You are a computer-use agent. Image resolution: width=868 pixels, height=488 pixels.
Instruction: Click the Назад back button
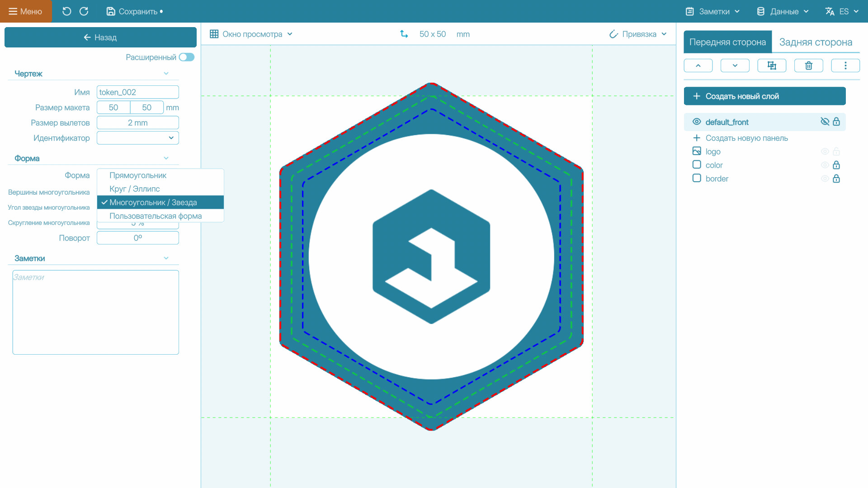point(100,38)
